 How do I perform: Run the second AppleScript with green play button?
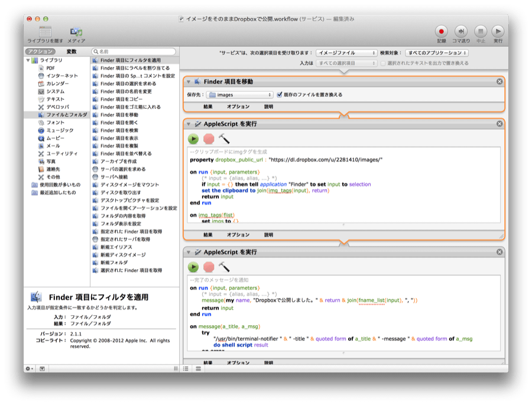193,267
